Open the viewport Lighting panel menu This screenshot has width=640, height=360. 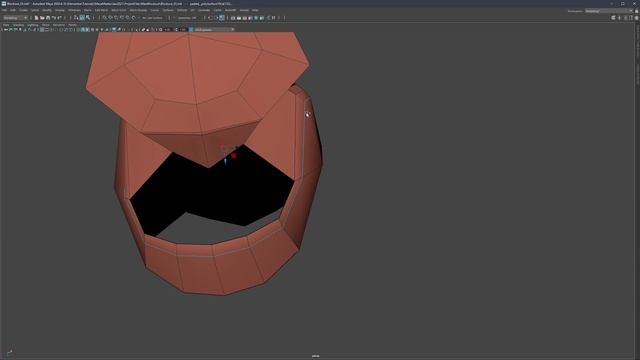(x=33, y=25)
